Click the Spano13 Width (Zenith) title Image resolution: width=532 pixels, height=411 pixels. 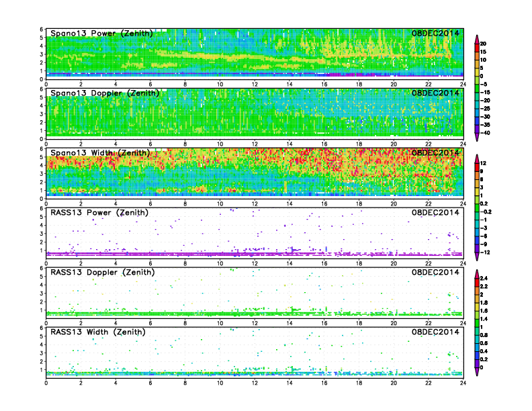coord(101,153)
